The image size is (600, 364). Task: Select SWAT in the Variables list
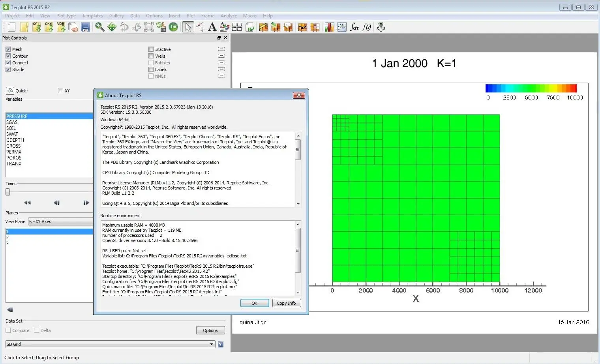pyautogui.click(x=49, y=134)
